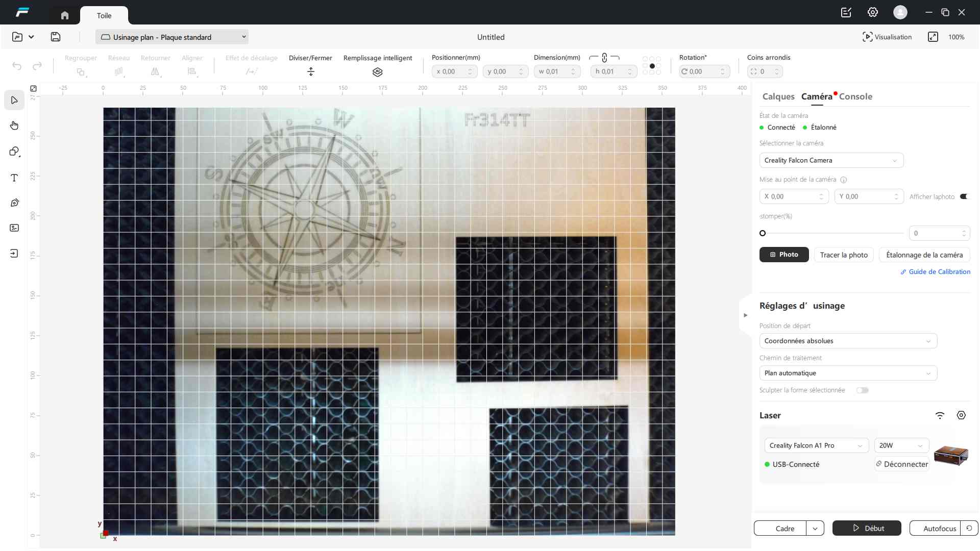Click the Rotation value field
Screen dimensions: 980x551
pyautogui.click(x=704, y=72)
